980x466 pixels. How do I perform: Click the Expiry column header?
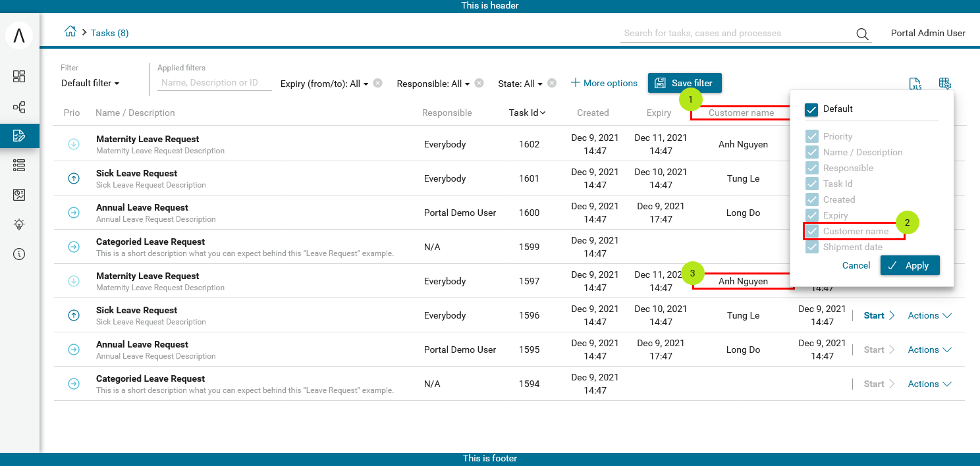coord(659,113)
